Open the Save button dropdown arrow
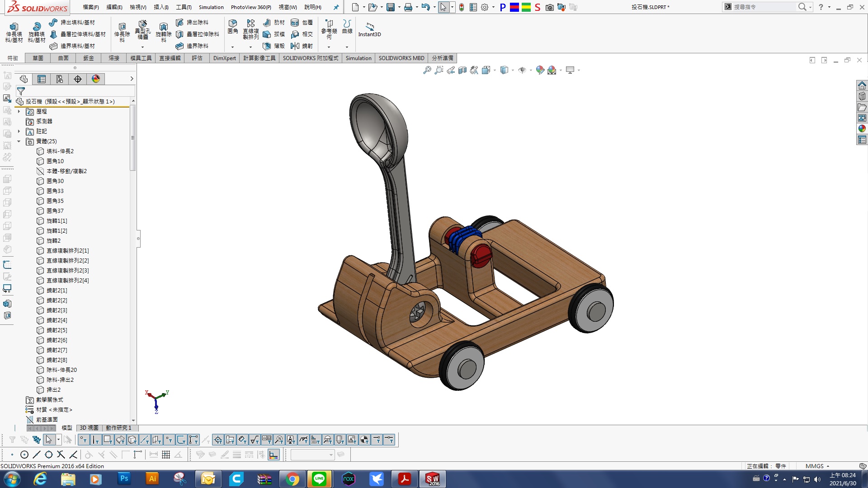The image size is (868, 488). click(399, 7)
